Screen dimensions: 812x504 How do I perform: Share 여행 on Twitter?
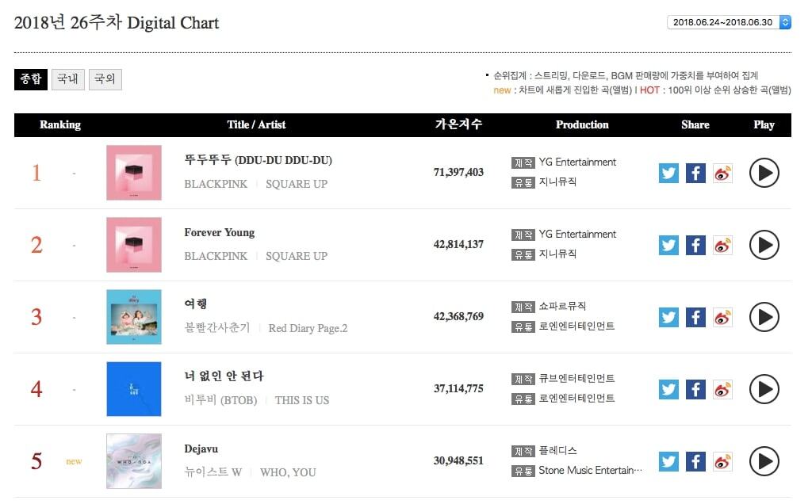(668, 317)
